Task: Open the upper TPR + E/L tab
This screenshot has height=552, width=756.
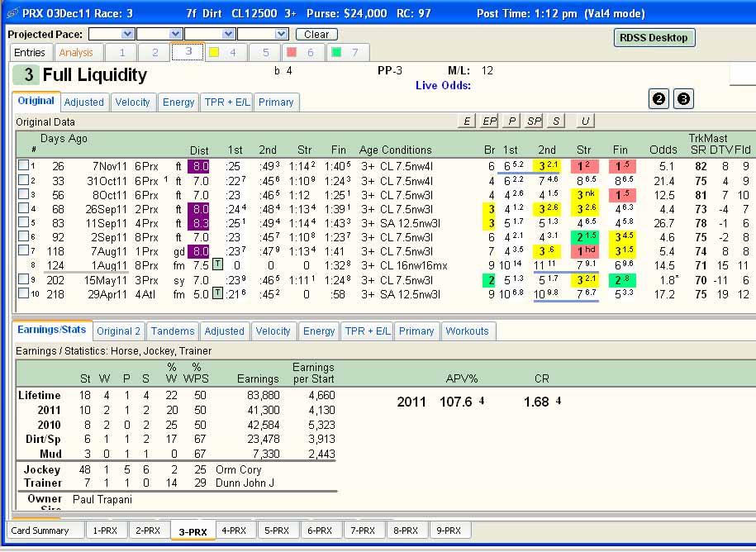Action: pyautogui.click(x=227, y=102)
